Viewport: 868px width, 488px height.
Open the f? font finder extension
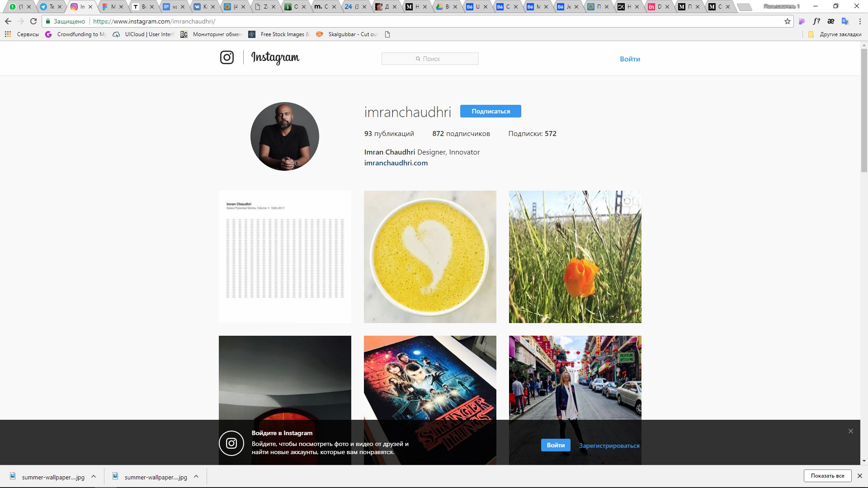[816, 21]
